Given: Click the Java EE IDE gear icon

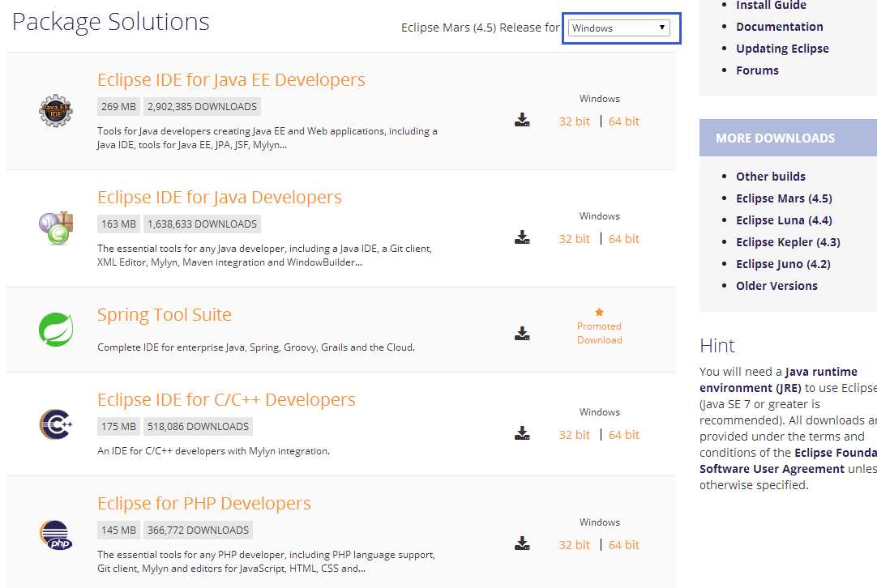Looking at the screenshot, I should click(56, 110).
